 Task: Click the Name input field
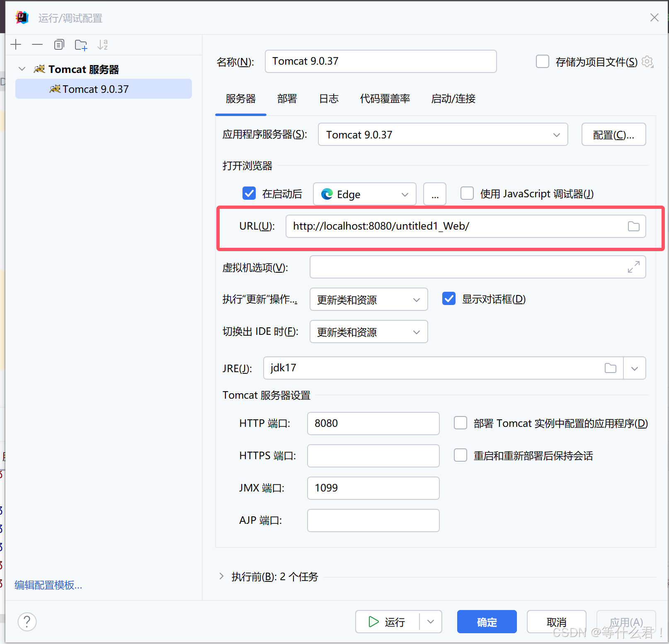tap(381, 61)
